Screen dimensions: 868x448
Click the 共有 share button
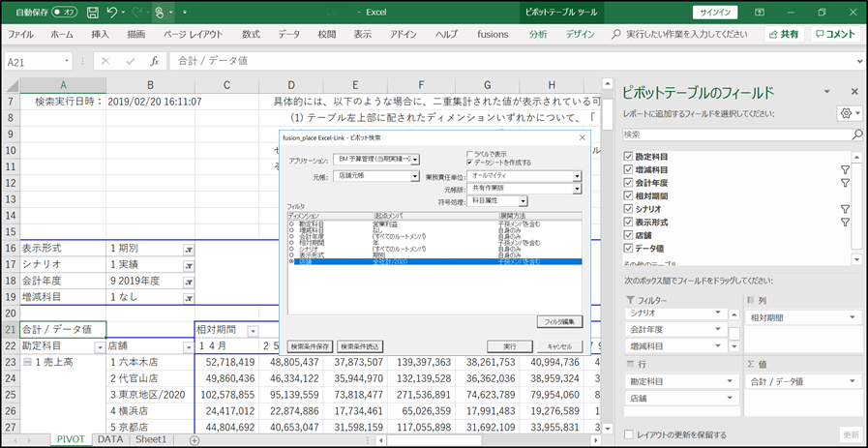point(785,34)
